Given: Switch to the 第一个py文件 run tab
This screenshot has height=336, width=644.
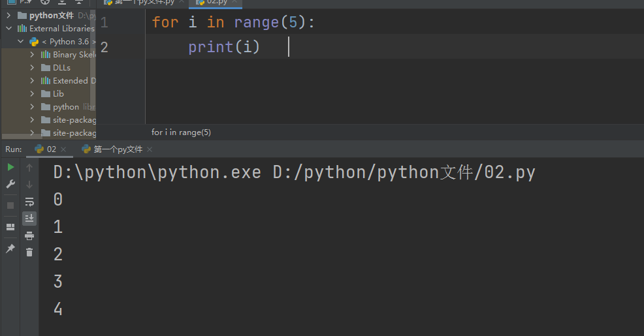Looking at the screenshot, I should pos(118,149).
